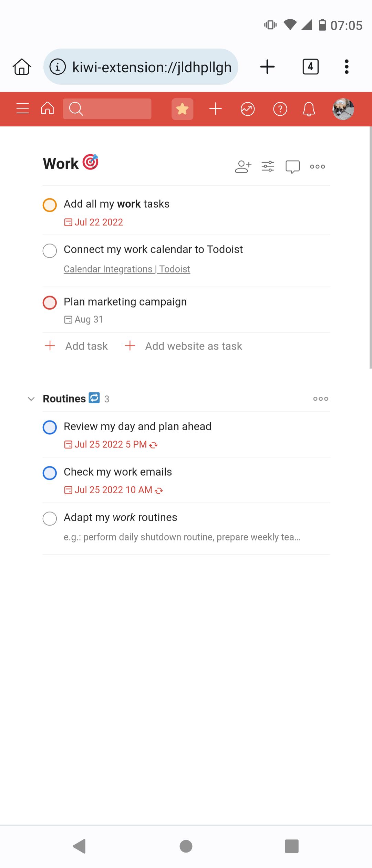Open project comments with the speech bubble icon
The width and height of the screenshot is (372, 868).
[x=291, y=166]
